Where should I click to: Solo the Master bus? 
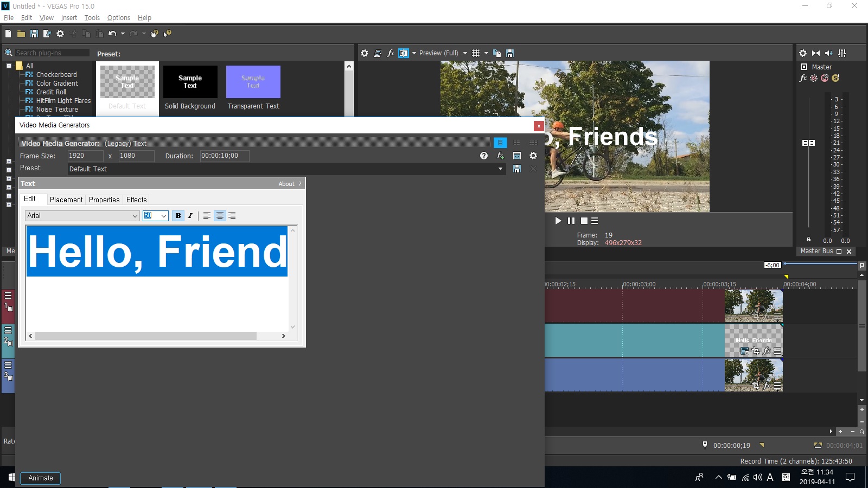[x=835, y=78]
